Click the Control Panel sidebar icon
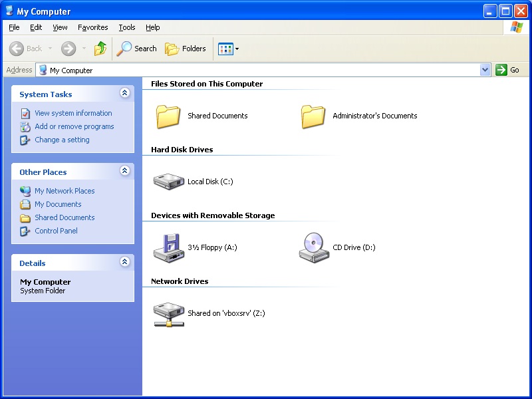Viewport: 532px width, 399px height. click(25, 231)
